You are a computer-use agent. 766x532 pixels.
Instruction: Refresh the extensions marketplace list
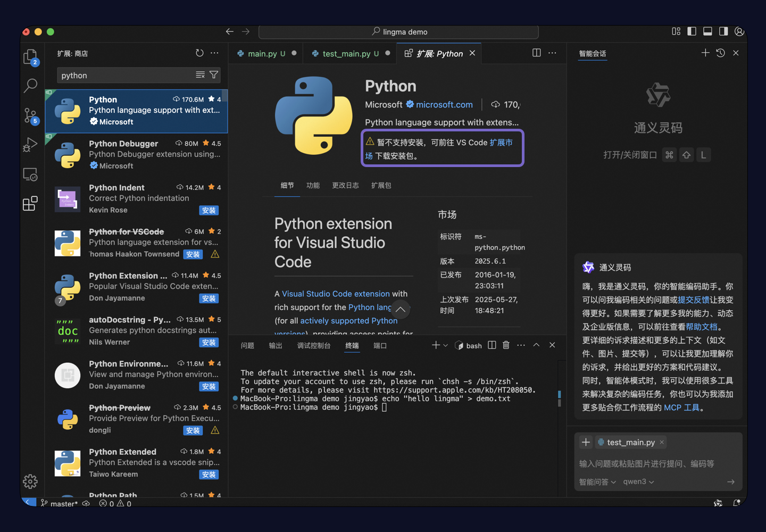coord(199,53)
